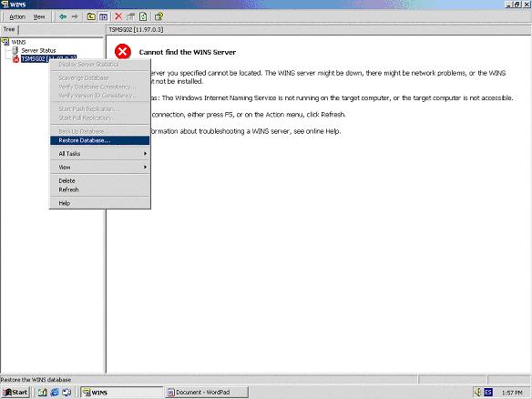Click the Up one level folder icon

pos(91,16)
